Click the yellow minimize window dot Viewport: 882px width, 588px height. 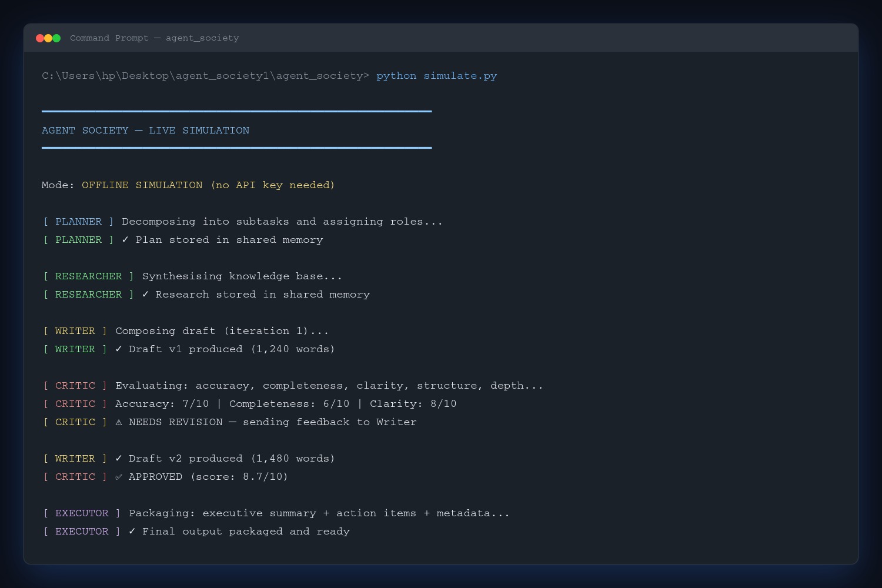click(48, 38)
